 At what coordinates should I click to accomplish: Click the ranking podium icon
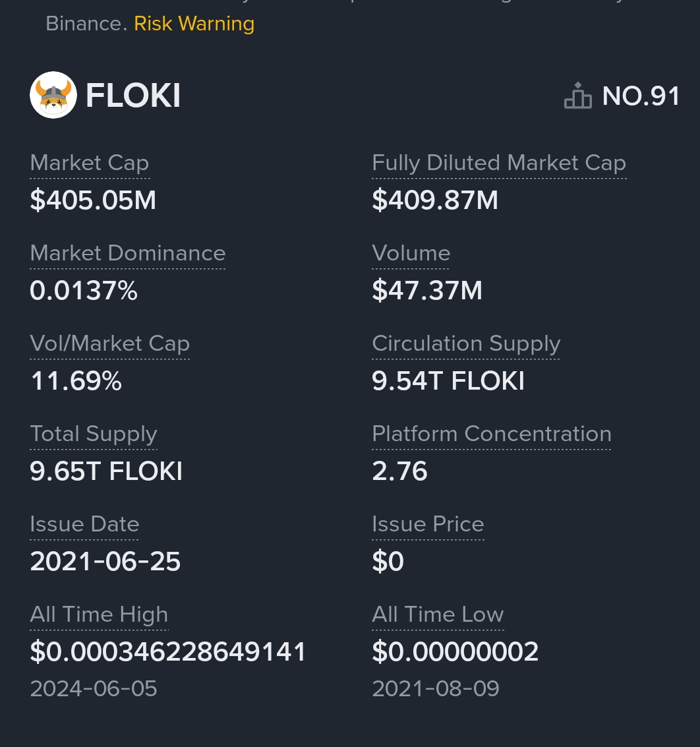coord(578,96)
